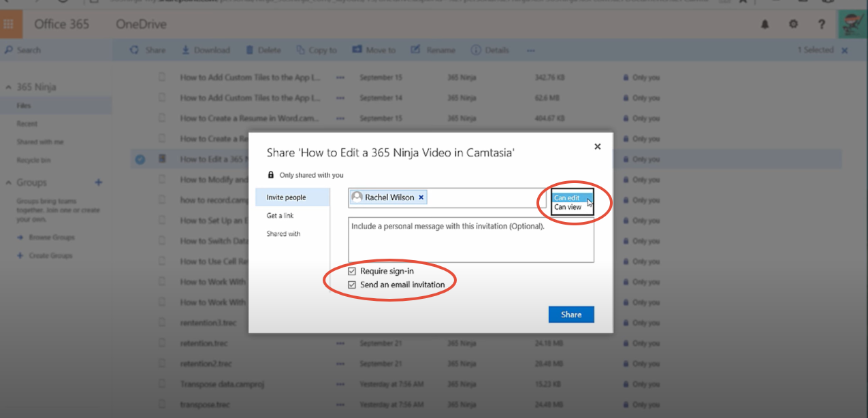Open the ninja profile avatar menu
The width and height of the screenshot is (868, 418).
853,25
